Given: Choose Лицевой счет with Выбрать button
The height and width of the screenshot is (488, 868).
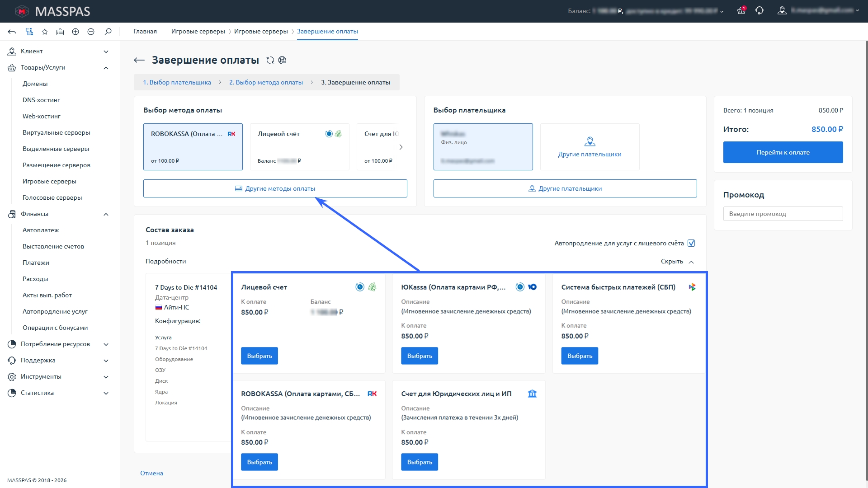Looking at the screenshot, I should [259, 356].
